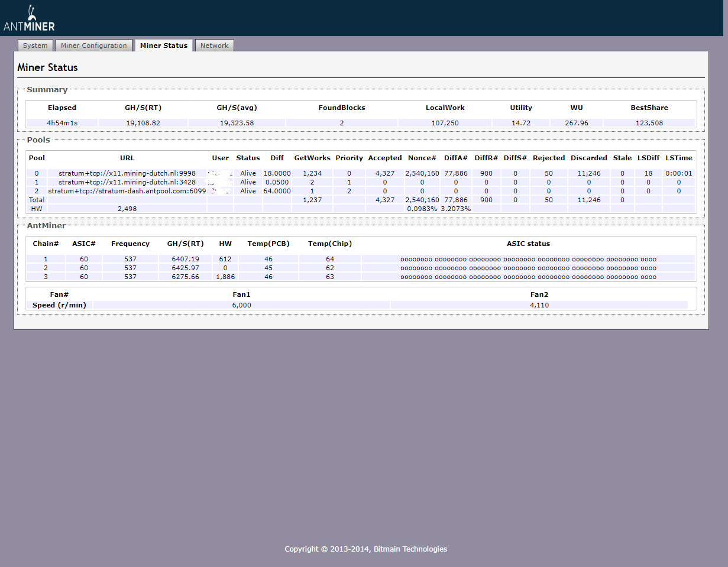Click the Total GetWorks value 1,237

(x=312, y=200)
